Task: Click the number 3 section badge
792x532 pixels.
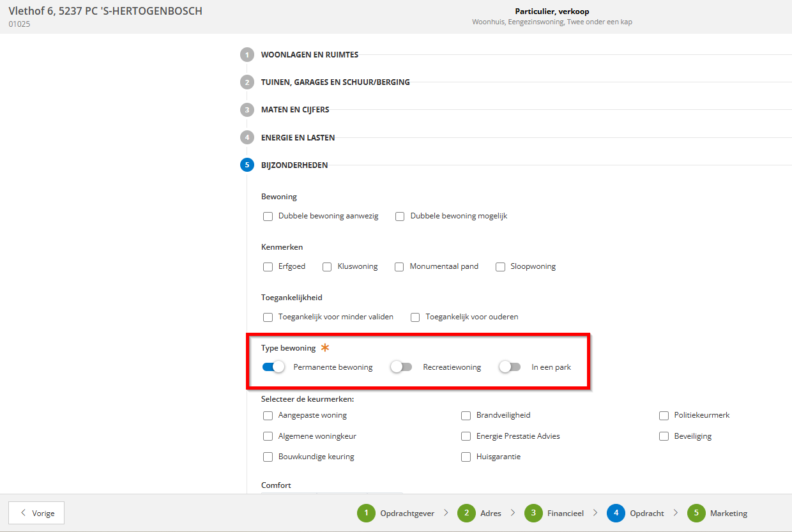Action: tap(247, 110)
